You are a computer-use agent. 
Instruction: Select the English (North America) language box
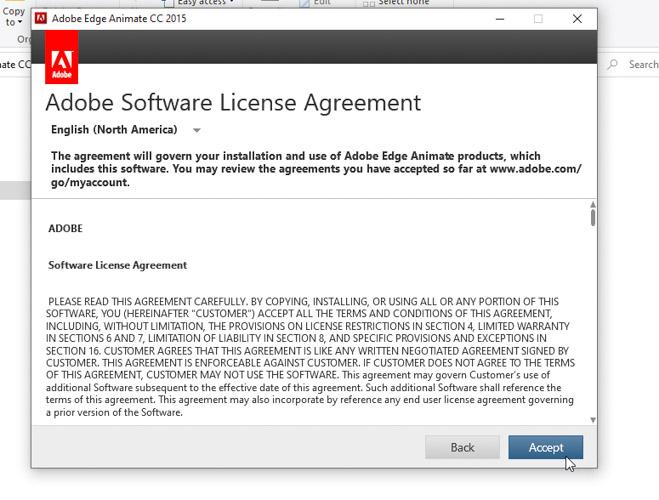coord(114,130)
